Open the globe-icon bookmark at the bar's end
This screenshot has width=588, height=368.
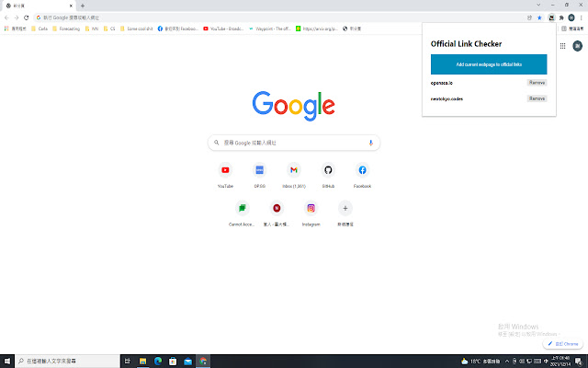352,29
